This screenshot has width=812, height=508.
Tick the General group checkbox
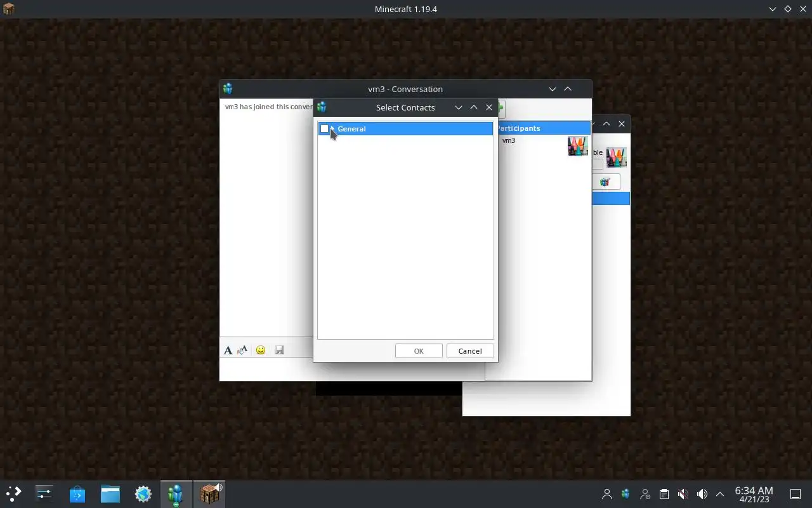tap(325, 129)
